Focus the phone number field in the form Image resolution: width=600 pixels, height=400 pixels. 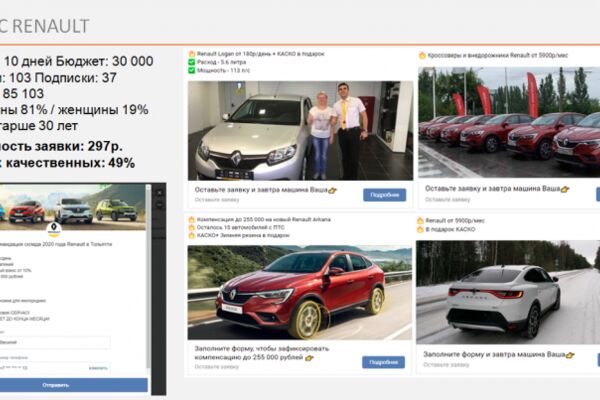(55, 368)
